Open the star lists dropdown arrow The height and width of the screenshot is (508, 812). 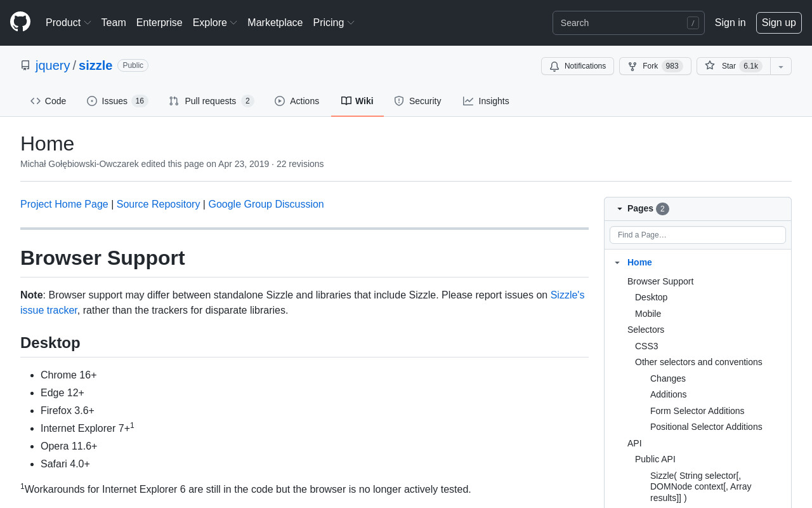click(x=781, y=66)
